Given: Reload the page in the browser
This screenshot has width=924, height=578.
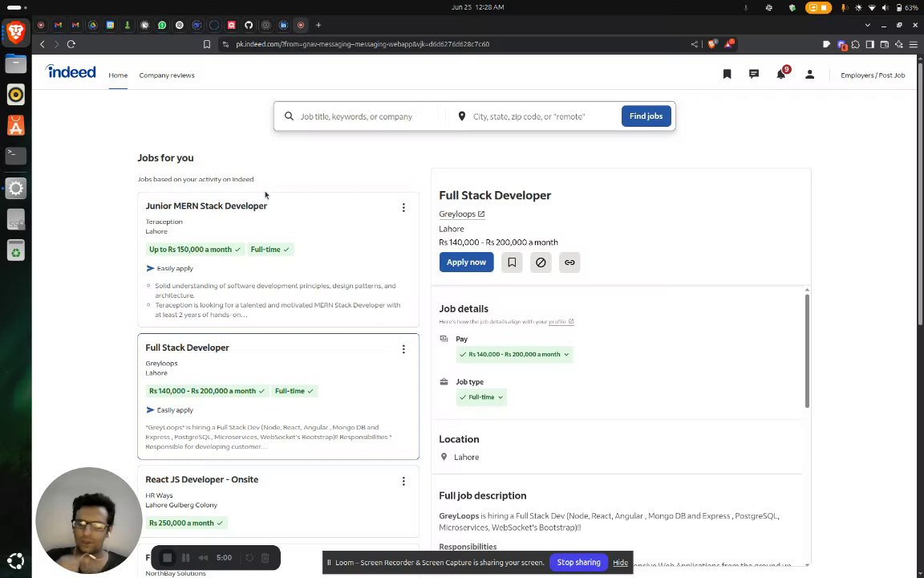Looking at the screenshot, I should coord(71,44).
